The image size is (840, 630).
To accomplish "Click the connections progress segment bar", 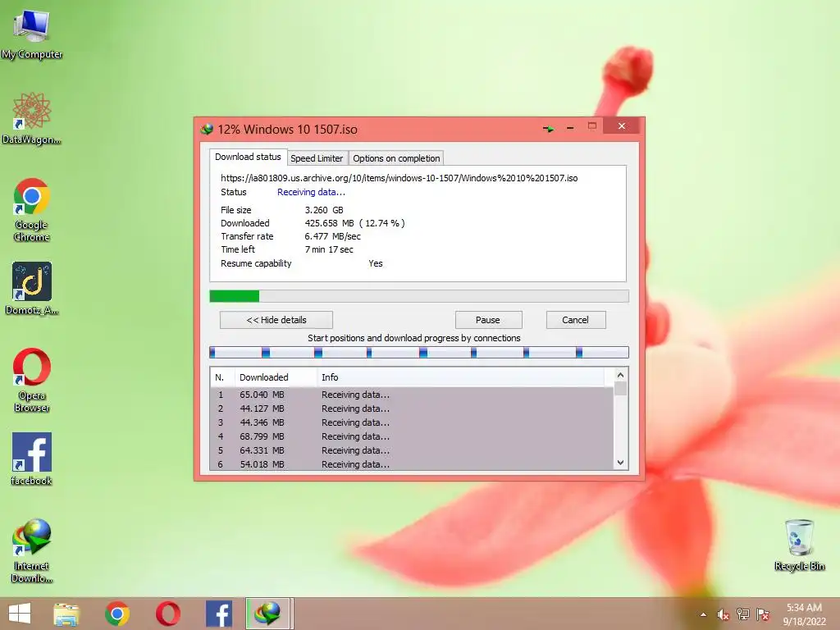I will tap(419, 353).
